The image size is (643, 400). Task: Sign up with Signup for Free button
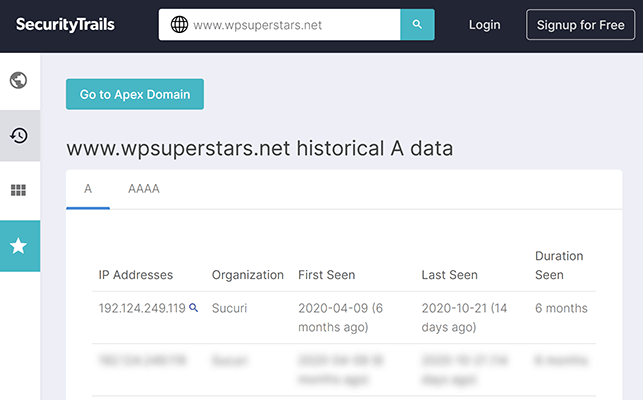[x=580, y=25]
